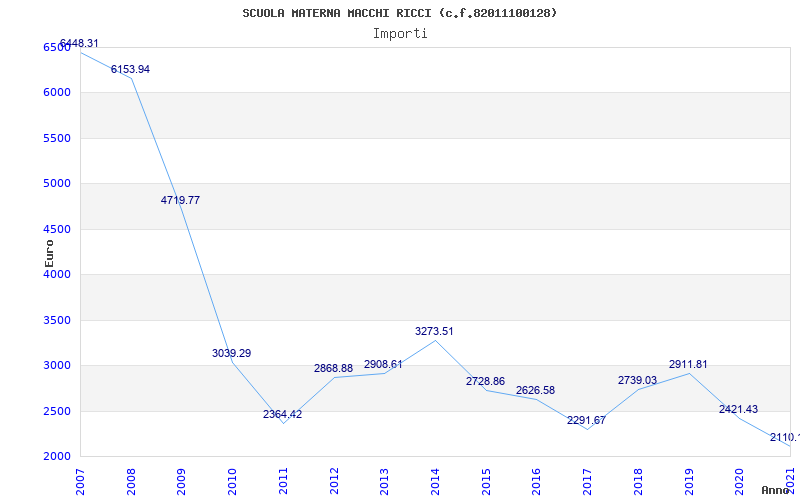Select data label 2421.43

coord(738,409)
